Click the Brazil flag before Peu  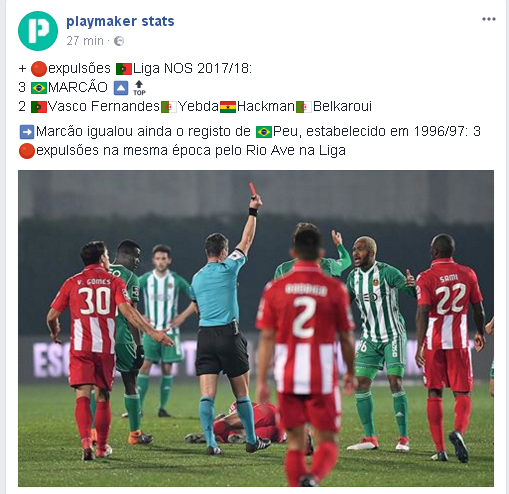tap(264, 132)
